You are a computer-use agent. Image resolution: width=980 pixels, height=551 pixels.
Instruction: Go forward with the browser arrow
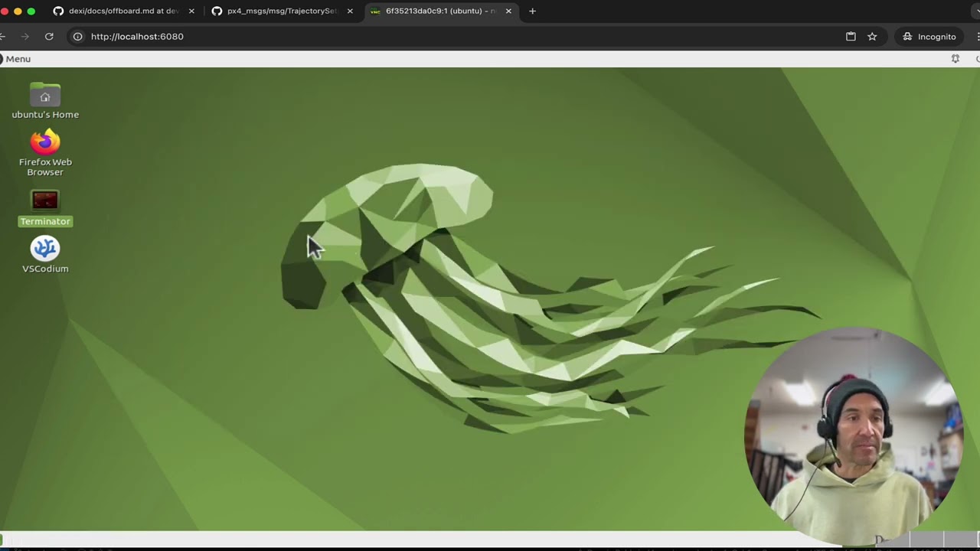24,36
